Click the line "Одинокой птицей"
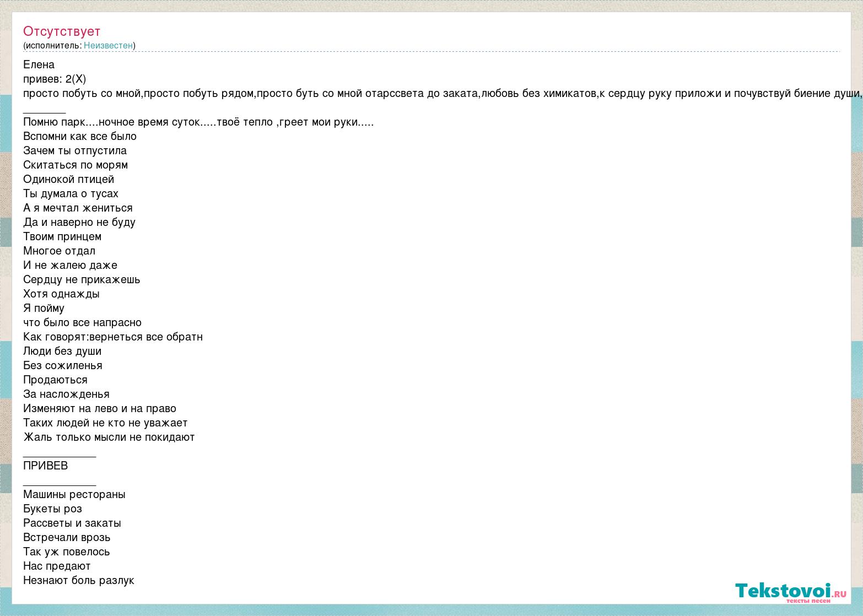 [69, 179]
